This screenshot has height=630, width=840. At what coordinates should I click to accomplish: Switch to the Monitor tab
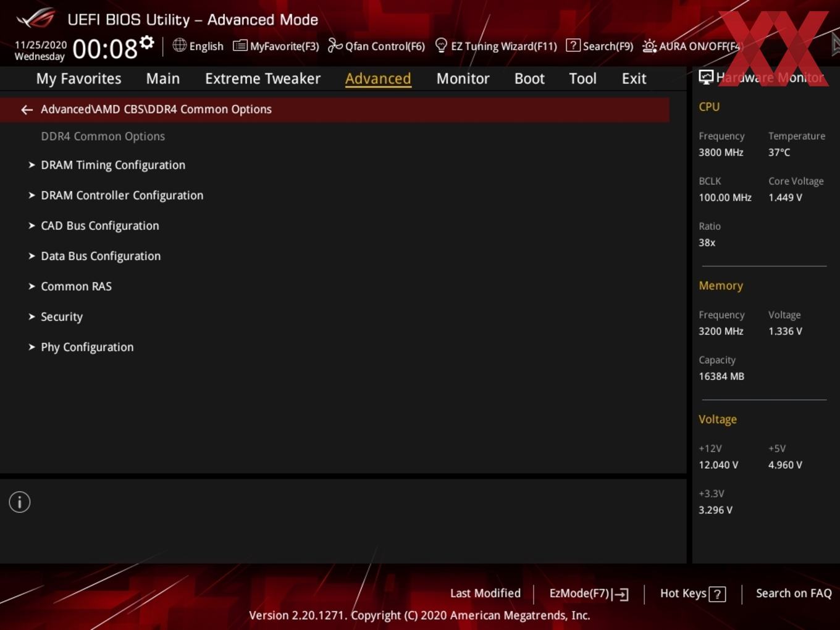pos(463,78)
